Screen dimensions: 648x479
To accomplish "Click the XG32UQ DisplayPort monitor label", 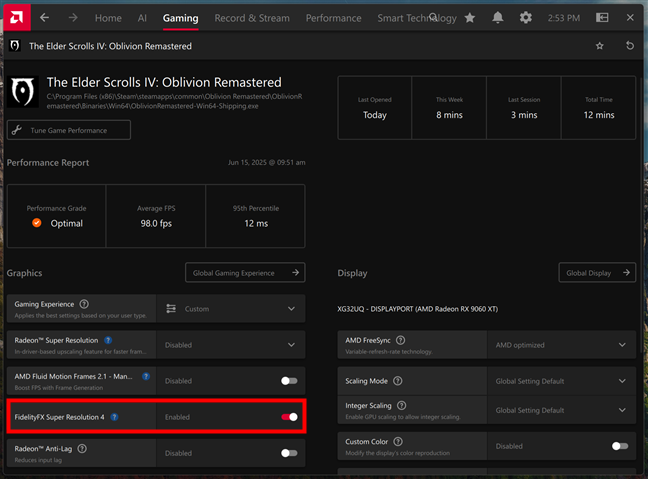I will pyautogui.click(x=418, y=309).
